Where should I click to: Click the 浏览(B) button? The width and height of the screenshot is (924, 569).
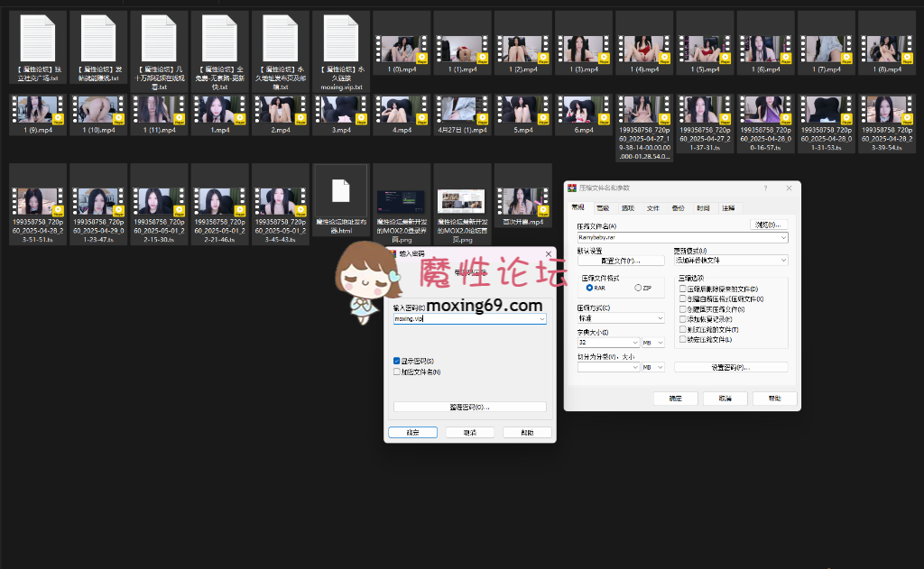(x=768, y=223)
